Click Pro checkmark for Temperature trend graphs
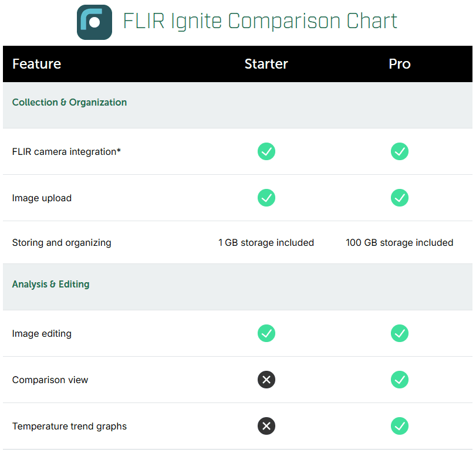Image resolution: width=476 pixels, height=450 pixels. click(x=400, y=426)
